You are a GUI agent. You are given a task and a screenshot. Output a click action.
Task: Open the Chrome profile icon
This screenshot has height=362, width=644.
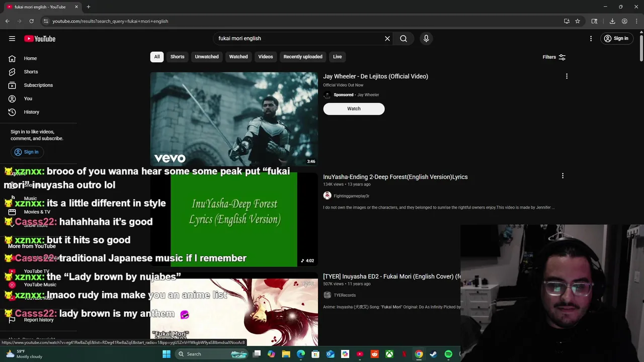(624, 21)
